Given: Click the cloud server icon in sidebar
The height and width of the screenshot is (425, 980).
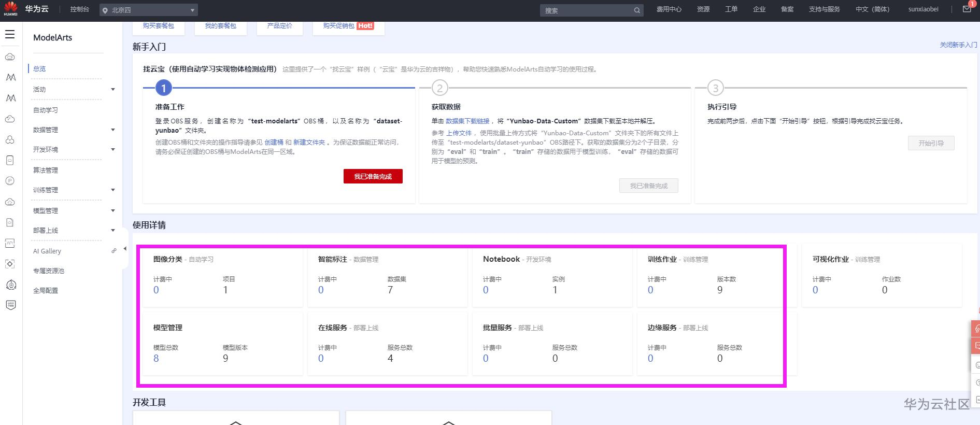Looking at the screenshot, I should [x=10, y=56].
